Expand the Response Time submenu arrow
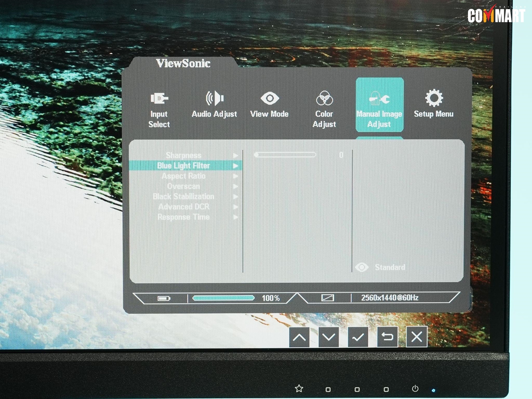532x399 pixels. pos(236,217)
